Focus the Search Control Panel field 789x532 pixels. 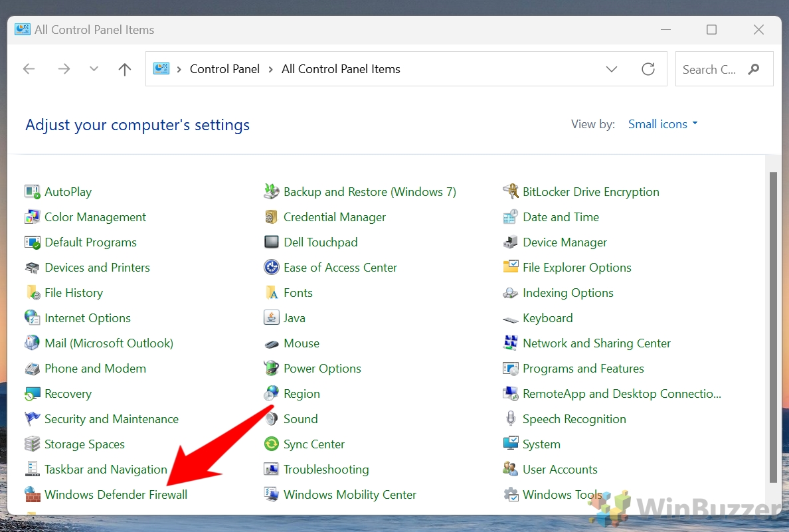[724, 69]
